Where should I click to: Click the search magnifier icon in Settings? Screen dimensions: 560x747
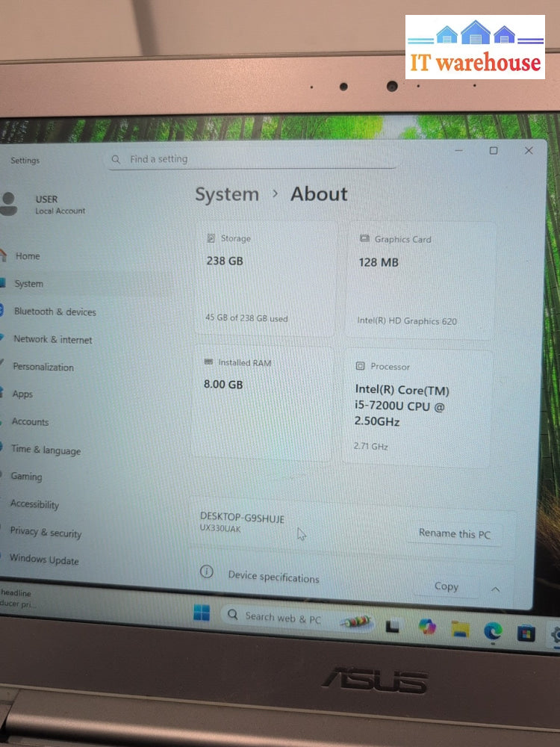click(116, 159)
